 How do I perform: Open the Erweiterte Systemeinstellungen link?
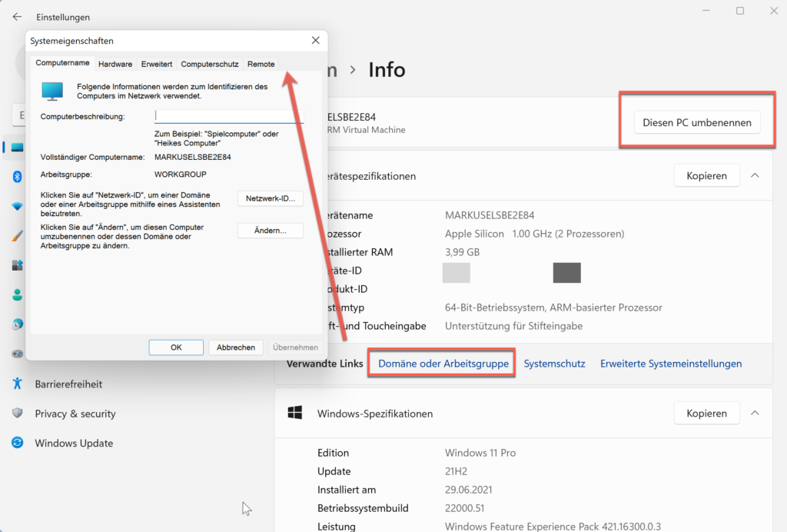pyautogui.click(x=671, y=364)
